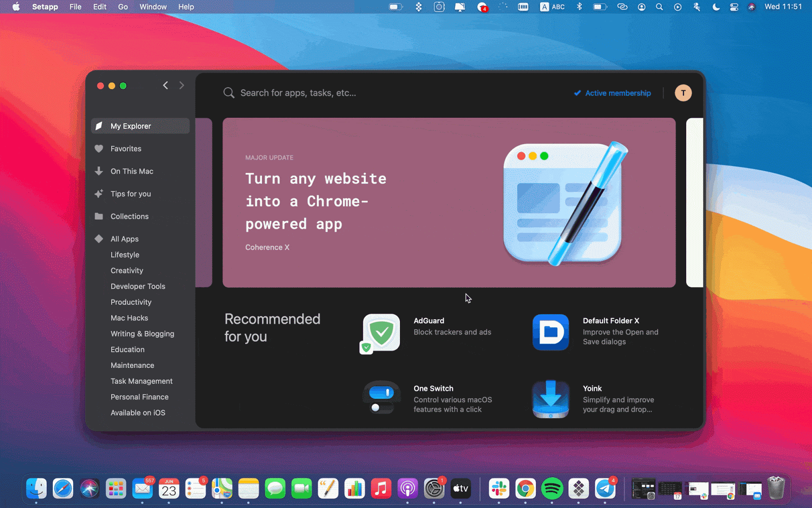This screenshot has width=812, height=508.
Task: Select the Mac Hacks category
Action: (x=129, y=318)
